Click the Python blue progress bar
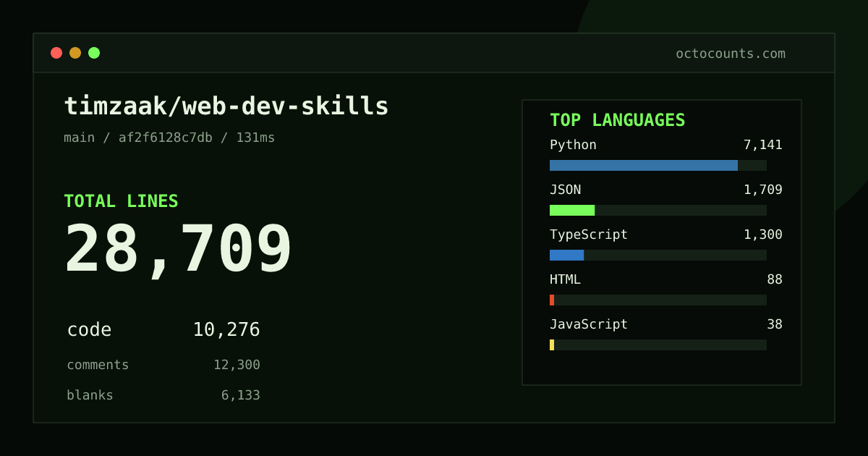Image resolution: width=868 pixels, height=456 pixels. 644,165
